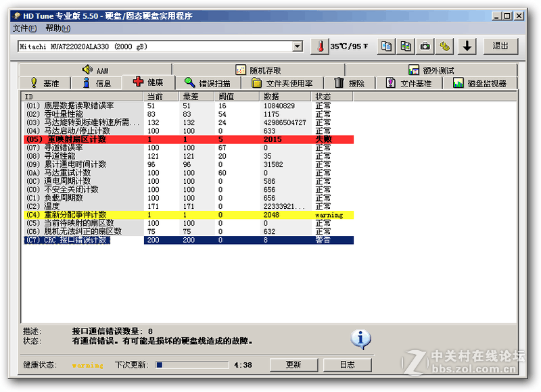Minimize the HD Tune window
The image size is (541, 392).
tap(496, 16)
